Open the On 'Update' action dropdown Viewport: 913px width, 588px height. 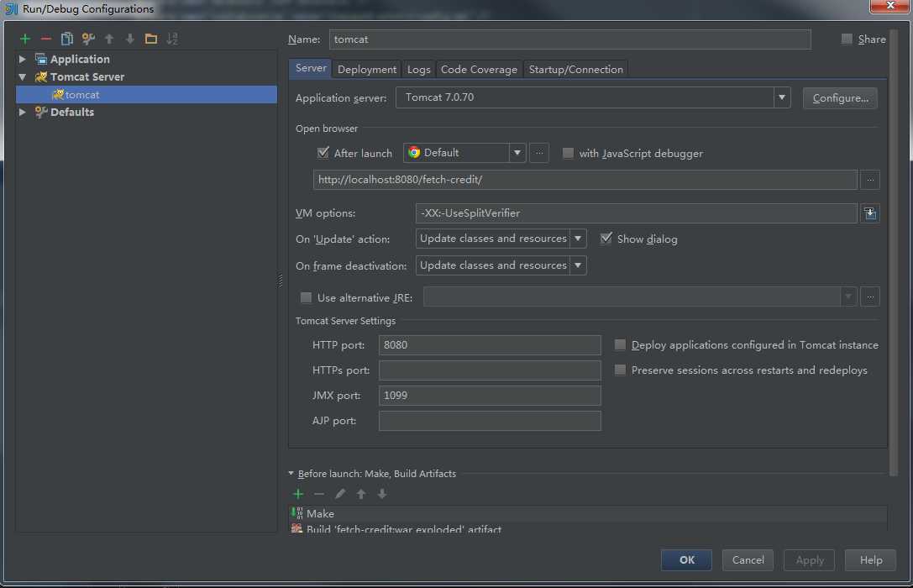pyautogui.click(x=578, y=239)
